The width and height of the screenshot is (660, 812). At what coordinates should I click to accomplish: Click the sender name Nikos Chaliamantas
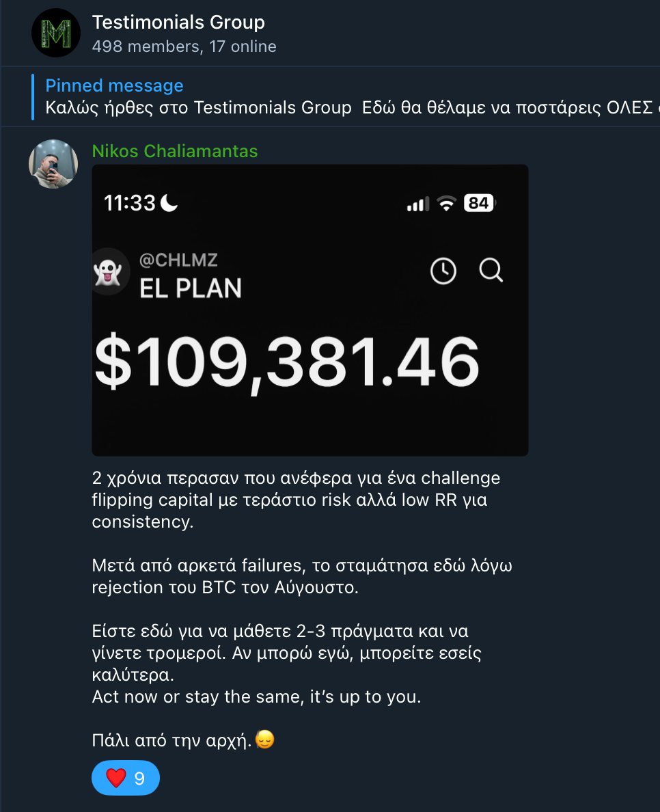(x=175, y=151)
